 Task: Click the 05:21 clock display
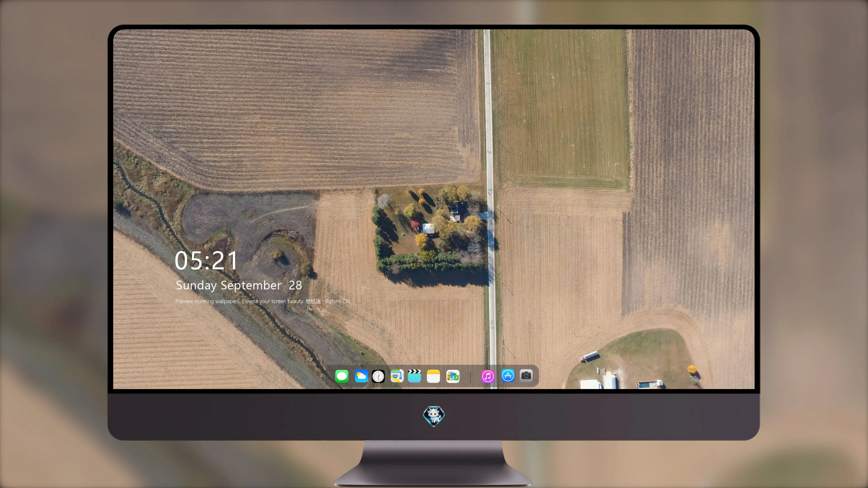pyautogui.click(x=206, y=260)
